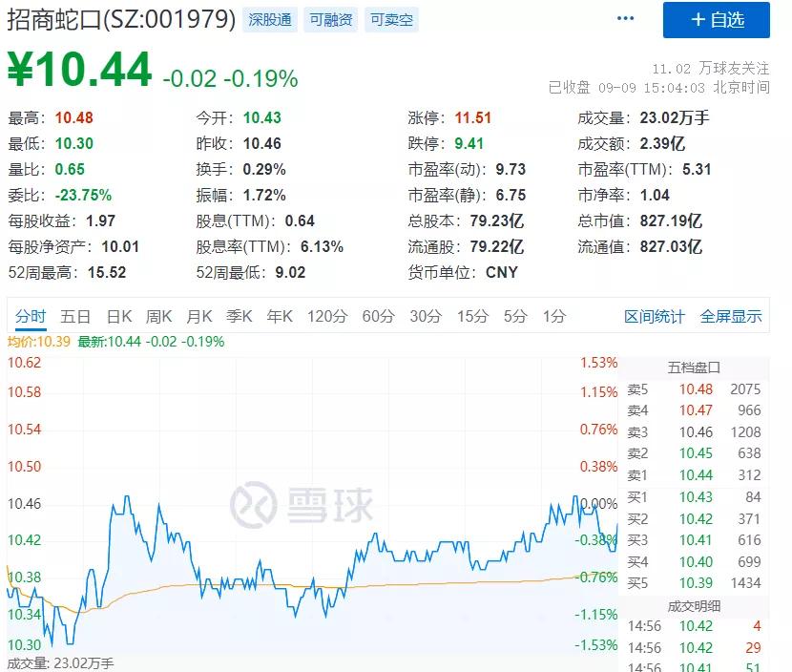Switch to the 年K chart tab
792x672 pixels.
280,316
